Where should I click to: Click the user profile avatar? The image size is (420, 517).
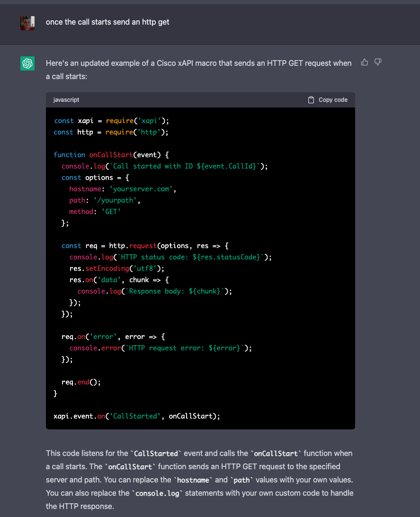click(27, 22)
